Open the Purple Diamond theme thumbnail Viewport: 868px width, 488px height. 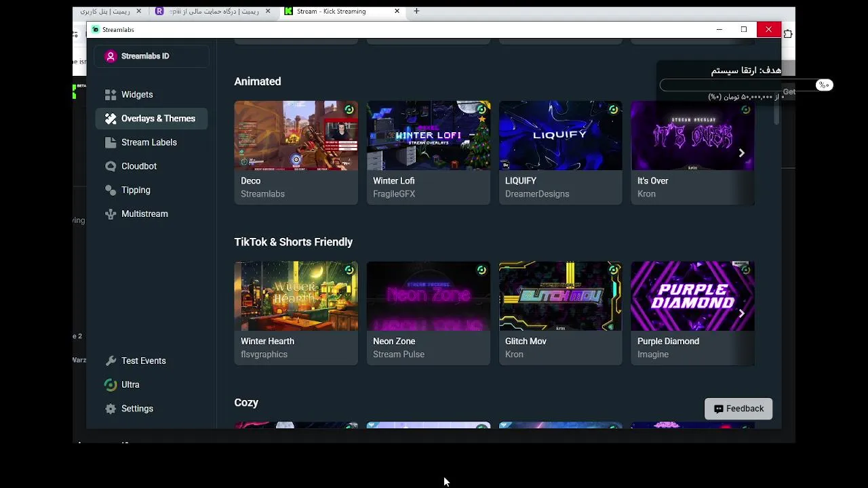[692, 296]
